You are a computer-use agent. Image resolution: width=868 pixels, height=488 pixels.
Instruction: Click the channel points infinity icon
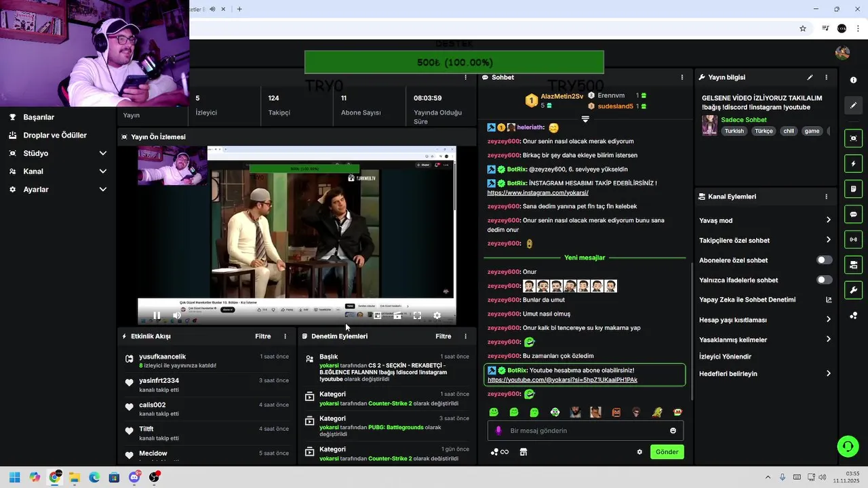(500, 452)
